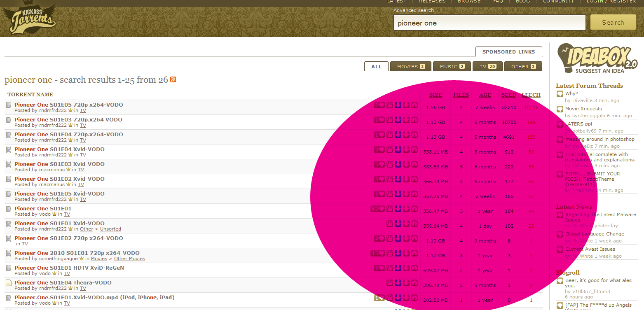The image size is (644, 310).
Task: Sort results by the SIZE column header
Action: pyautogui.click(x=436, y=95)
